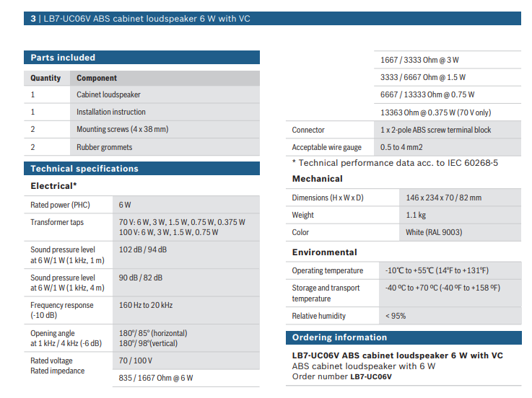Select the '100 V: 6 W, 3 W, 1.5 W, 0.75 W' line
Screen dimensions: 532x398
[168, 232]
